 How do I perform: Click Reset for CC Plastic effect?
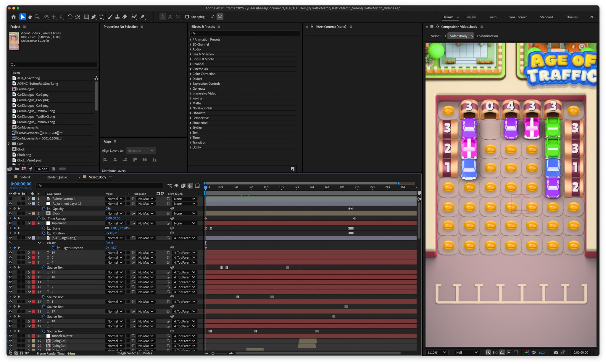tap(109, 243)
